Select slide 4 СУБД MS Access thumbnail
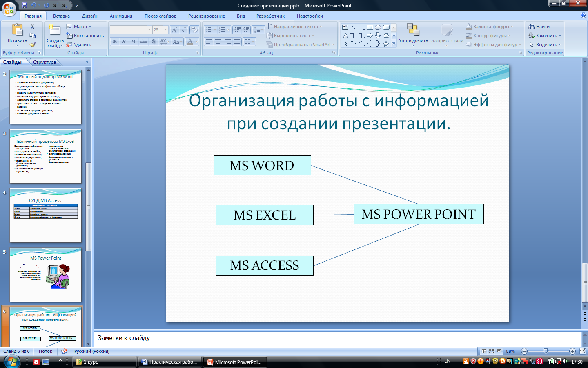The width and height of the screenshot is (588, 368). [46, 215]
